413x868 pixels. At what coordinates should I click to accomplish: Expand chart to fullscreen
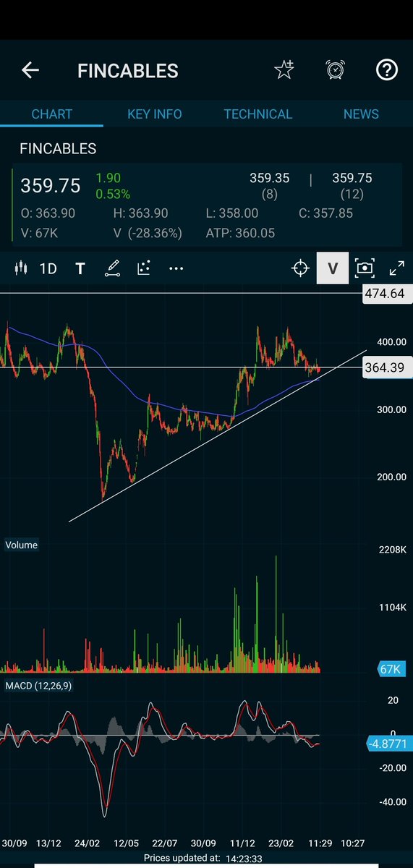396,268
